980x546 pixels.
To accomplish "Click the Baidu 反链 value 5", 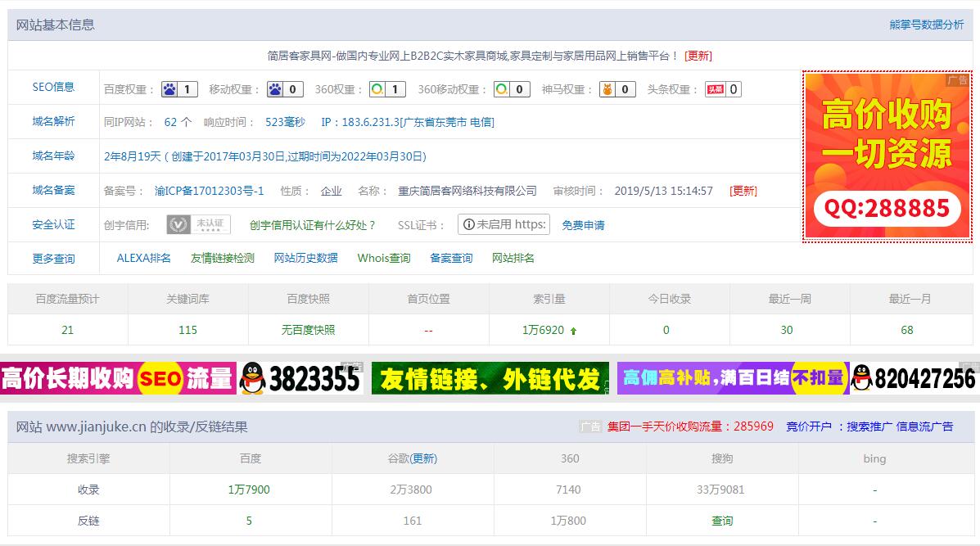I will click(x=249, y=521).
